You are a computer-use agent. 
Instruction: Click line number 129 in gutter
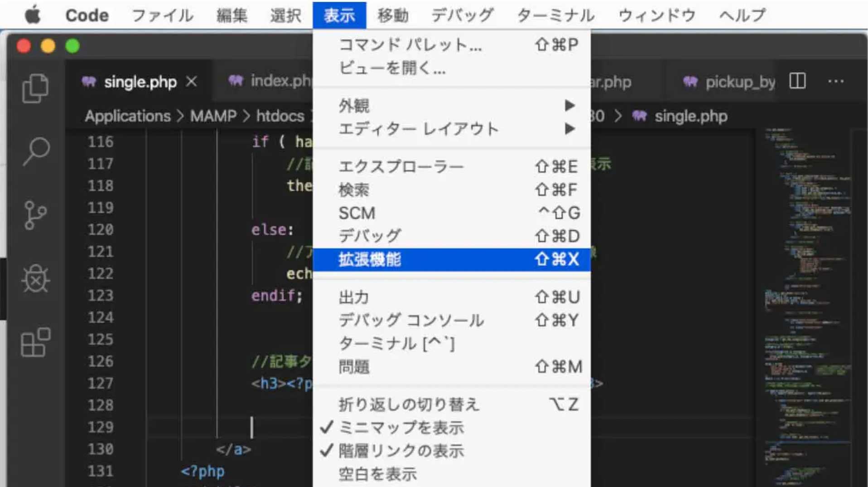pyautogui.click(x=100, y=427)
